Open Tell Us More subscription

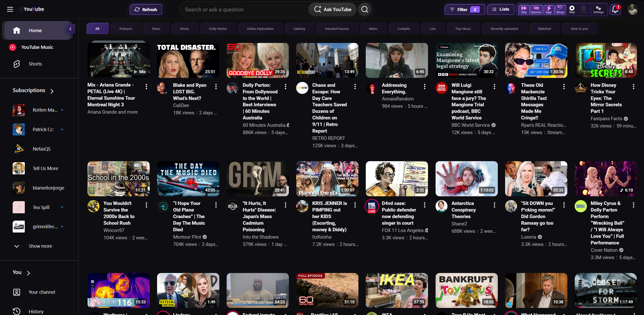(x=38, y=169)
